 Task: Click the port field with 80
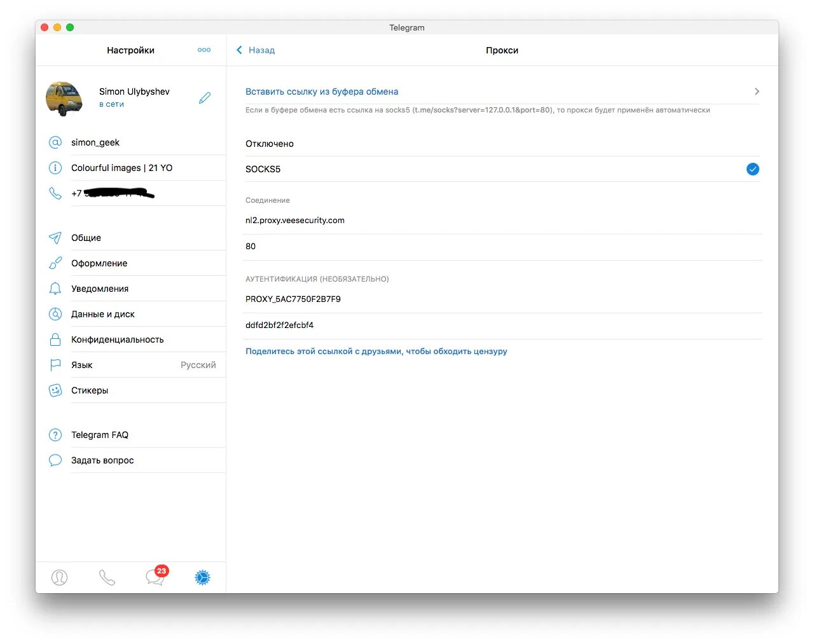[x=502, y=247]
